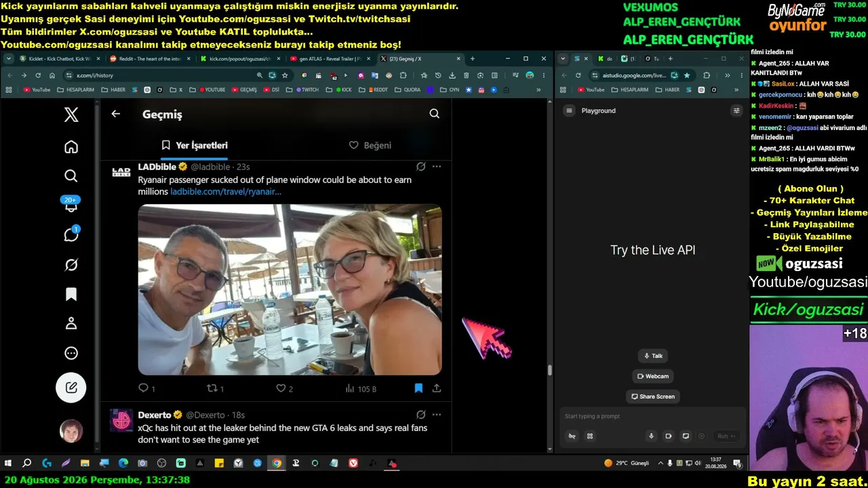Open X home from the sidebar

coord(71,147)
